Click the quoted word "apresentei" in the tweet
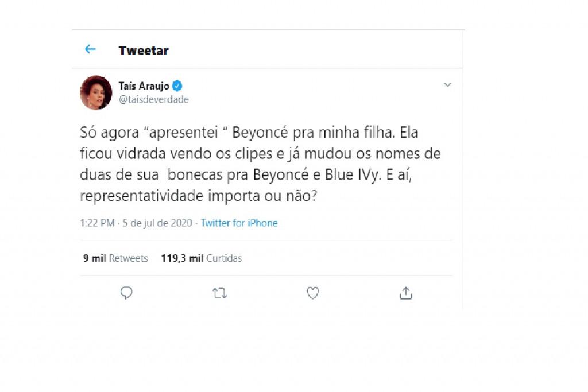The width and height of the screenshot is (588, 392). click(184, 133)
